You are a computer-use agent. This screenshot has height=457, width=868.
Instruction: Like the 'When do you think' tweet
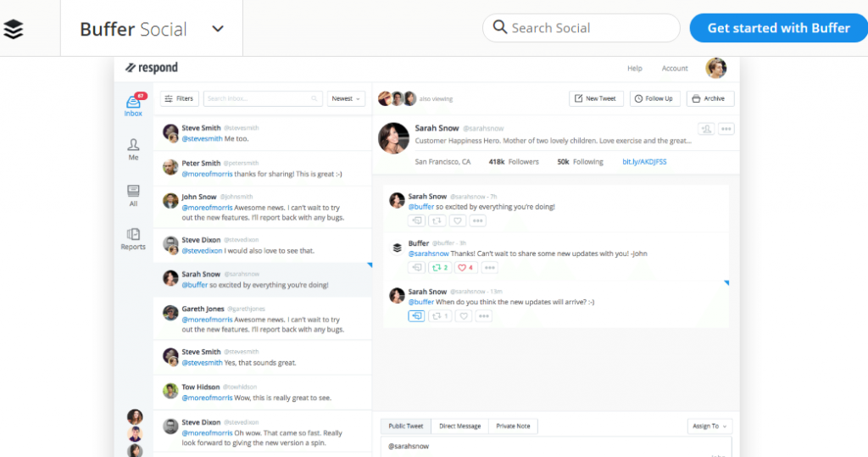click(464, 315)
